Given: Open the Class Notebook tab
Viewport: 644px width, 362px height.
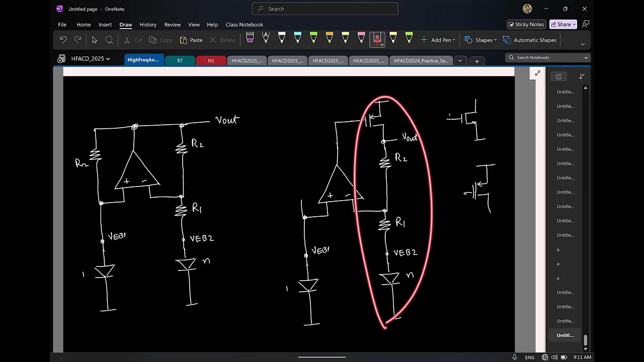Looking at the screenshot, I should (245, 24).
